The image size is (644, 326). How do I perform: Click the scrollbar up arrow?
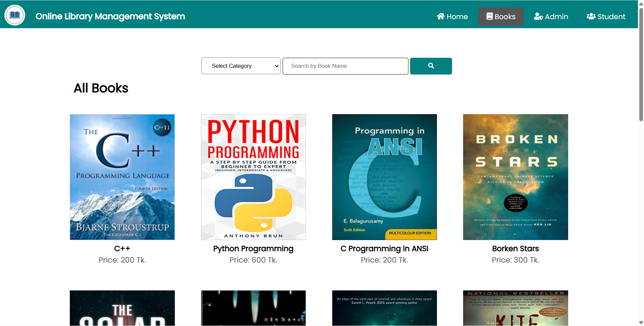click(641, 3)
